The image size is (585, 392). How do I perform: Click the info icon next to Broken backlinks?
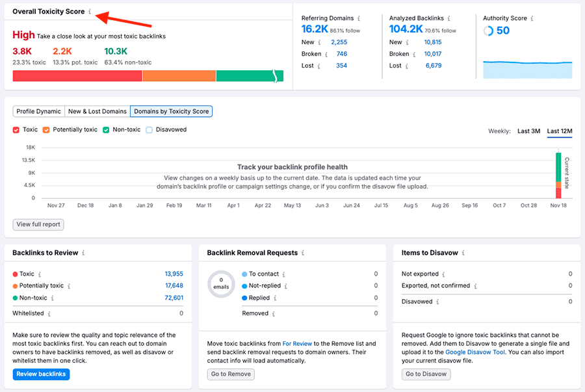pos(414,53)
